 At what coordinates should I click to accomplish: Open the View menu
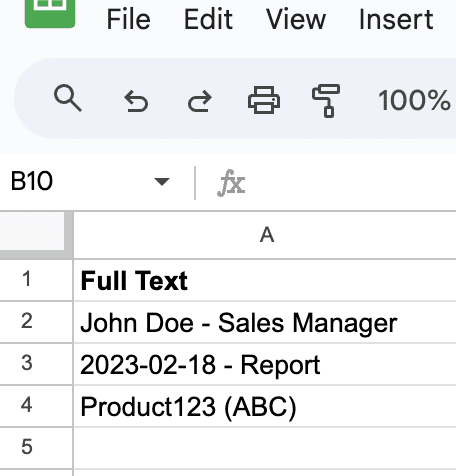point(296,20)
